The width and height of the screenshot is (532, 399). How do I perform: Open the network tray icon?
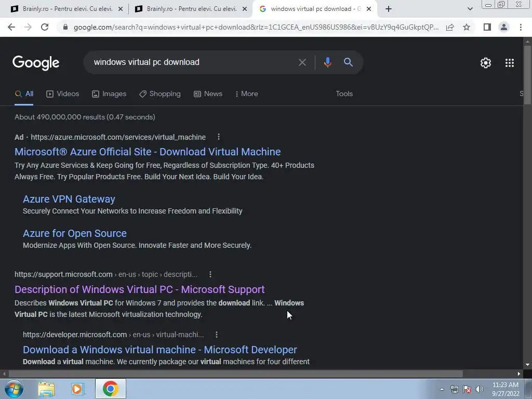click(454, 389)
